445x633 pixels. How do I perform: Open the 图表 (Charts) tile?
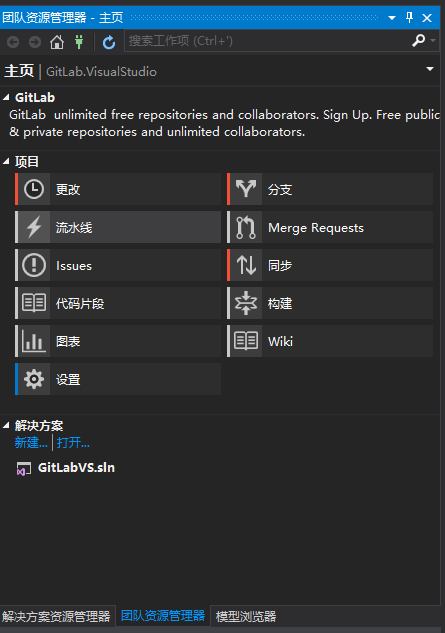118,341
